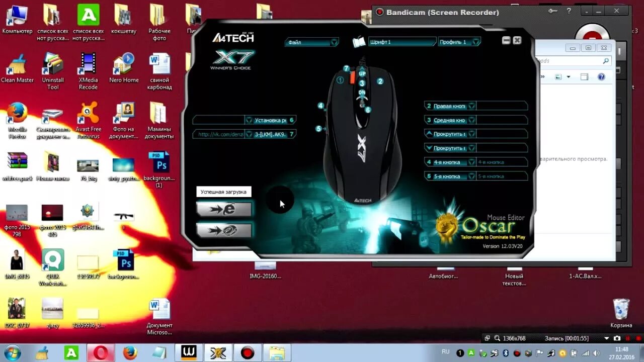Select side button marker 5 on the mouse

(x=318, y=129)
